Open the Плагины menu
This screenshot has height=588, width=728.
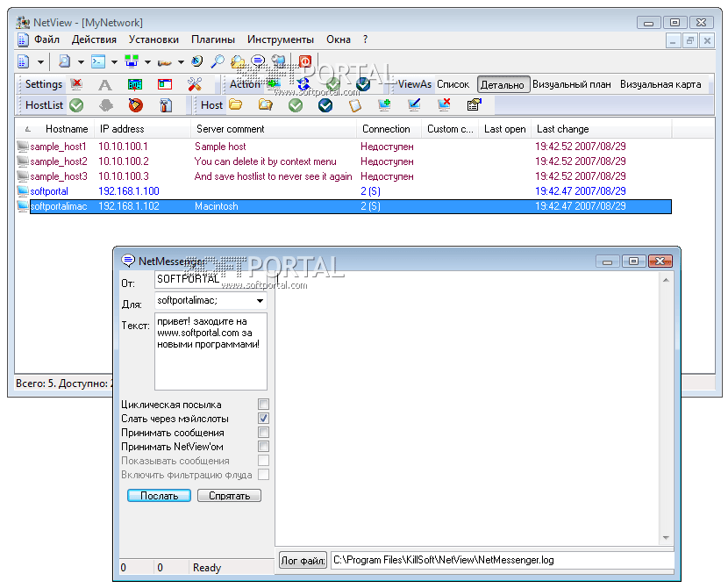click(x=213, y=39)
